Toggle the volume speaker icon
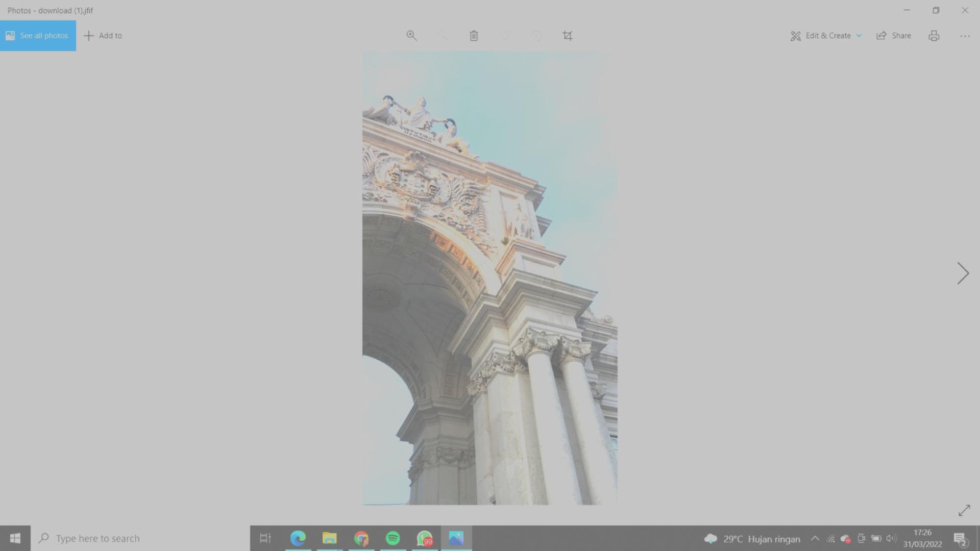 click(x=891, y=539)
